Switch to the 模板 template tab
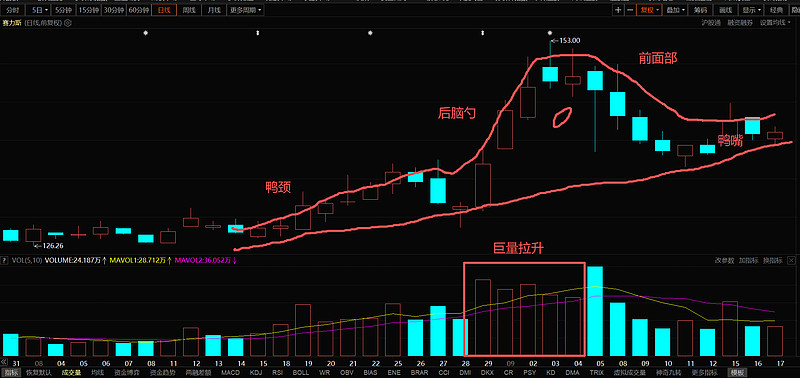The width and height of the screenshot is (800, 378). coord(737,373)
